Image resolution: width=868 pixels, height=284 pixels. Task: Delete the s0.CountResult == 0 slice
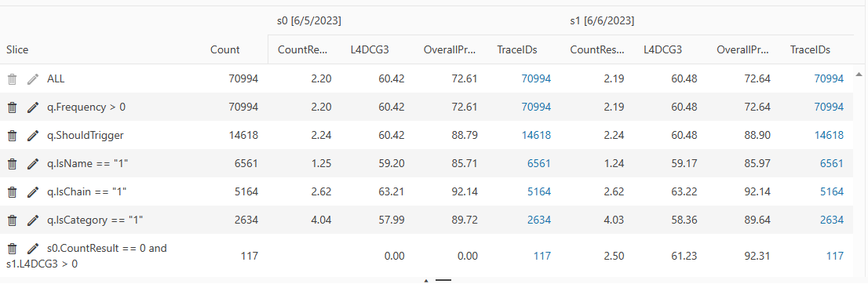[13, 248]
